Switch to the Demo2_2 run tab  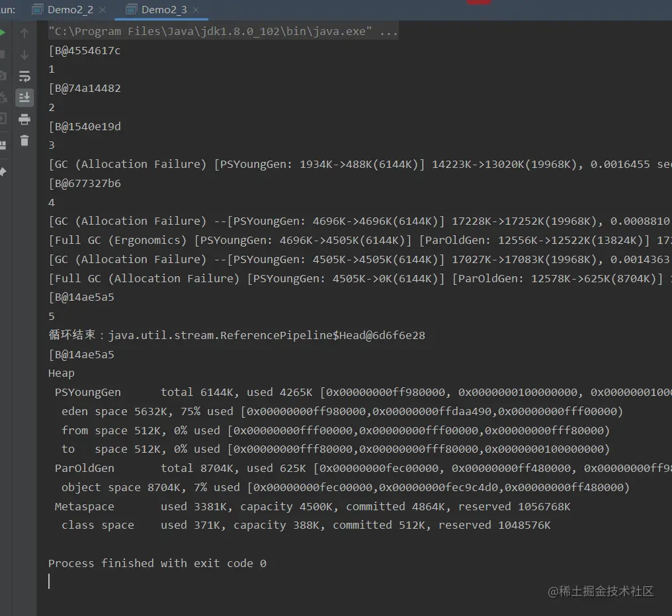point(70,9)
